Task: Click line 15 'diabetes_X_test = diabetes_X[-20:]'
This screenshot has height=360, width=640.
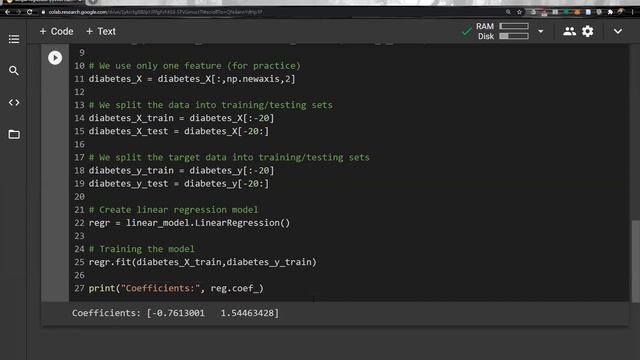Action: 179,131
